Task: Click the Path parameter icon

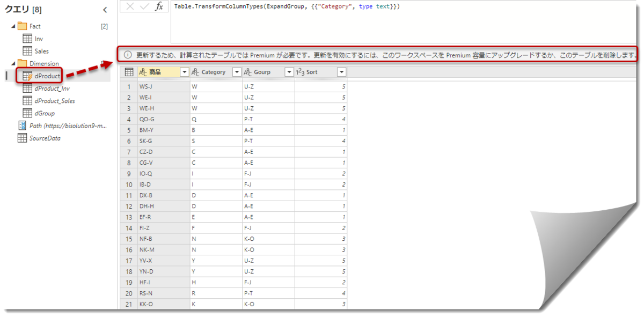Action: pos(22,126)
